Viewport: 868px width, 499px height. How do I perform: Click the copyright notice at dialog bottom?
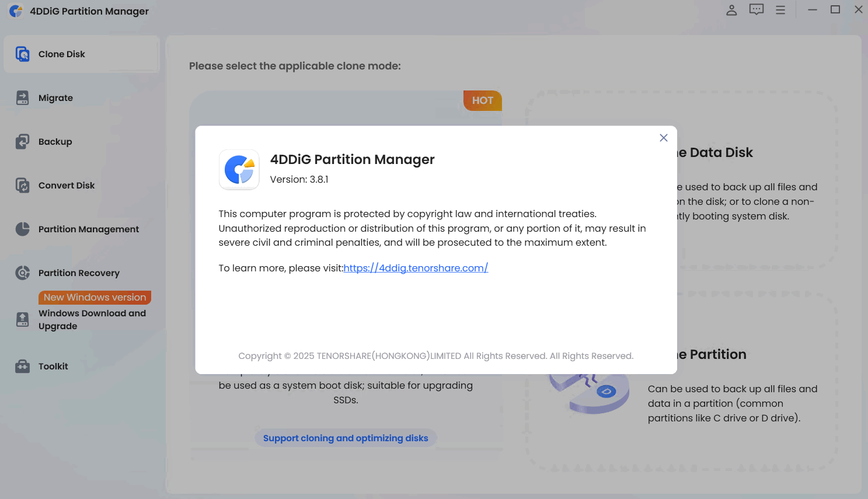click(x=436, y=356)
